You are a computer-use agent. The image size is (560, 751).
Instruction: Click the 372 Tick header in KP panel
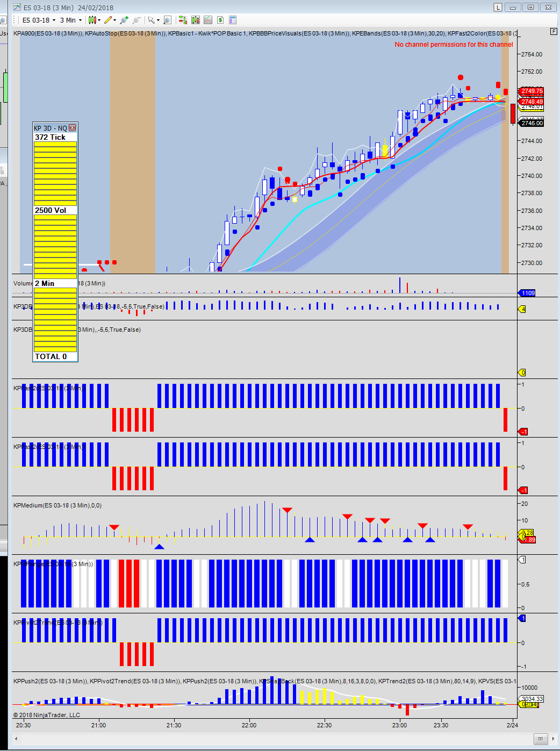tap(50, 137)
